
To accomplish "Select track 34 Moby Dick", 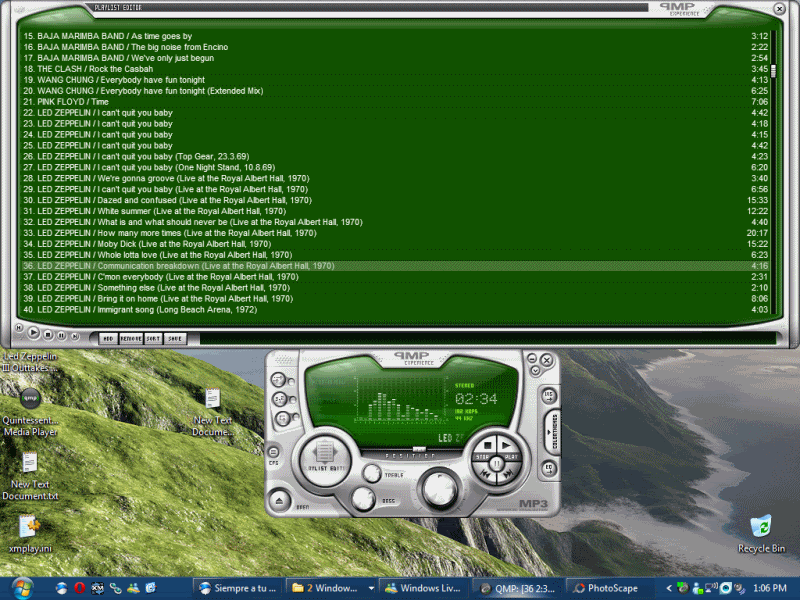I will 395,244.
